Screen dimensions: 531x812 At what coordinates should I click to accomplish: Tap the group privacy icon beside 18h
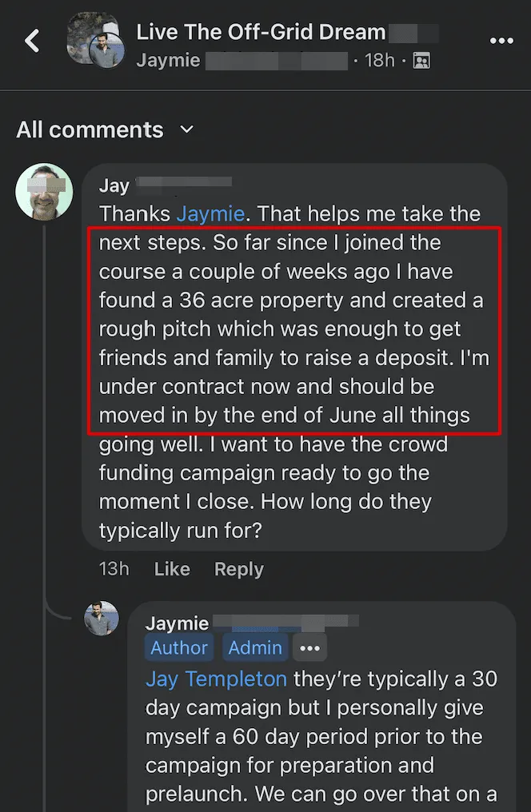click(421, 61)
